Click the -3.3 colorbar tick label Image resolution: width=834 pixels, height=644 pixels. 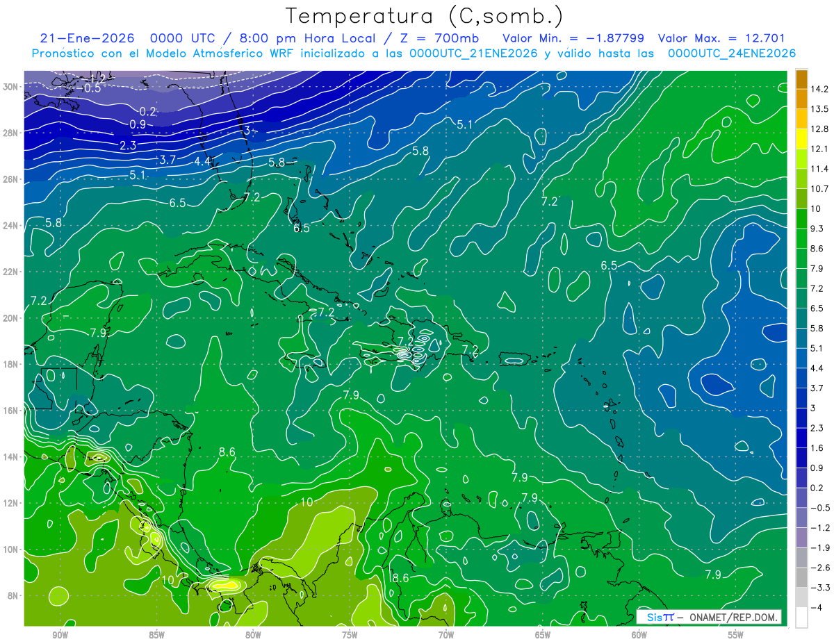click(819, 588)
